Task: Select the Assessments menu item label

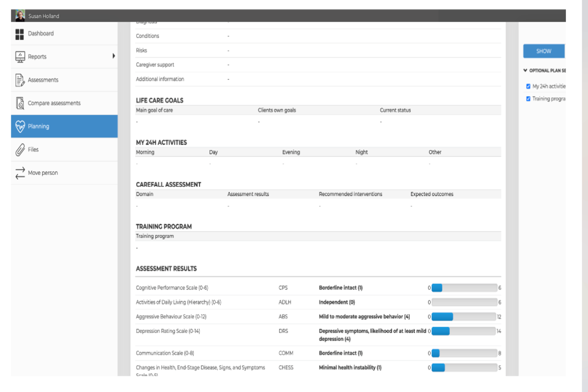Action: (43, 80)
